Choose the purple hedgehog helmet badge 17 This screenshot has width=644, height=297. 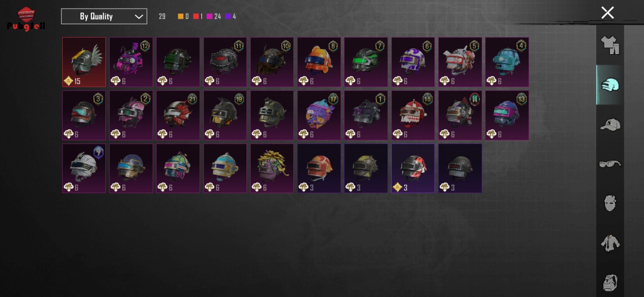[319, 115]
